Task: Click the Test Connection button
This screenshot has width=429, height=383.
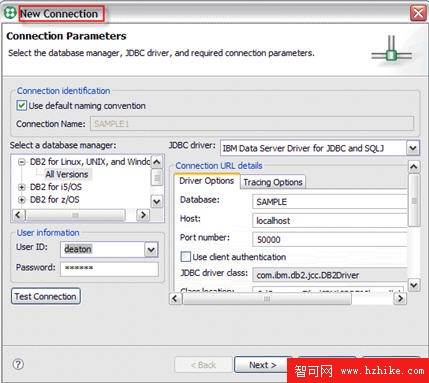Action: click(x=46, y=296)
